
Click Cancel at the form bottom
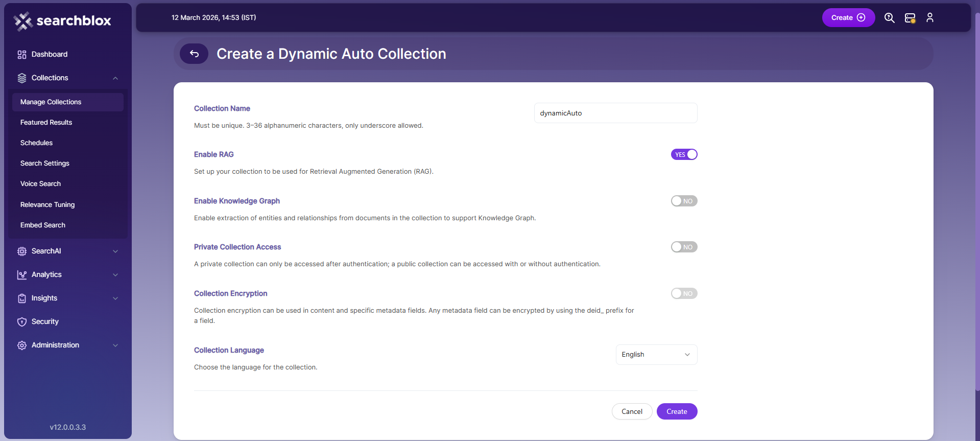pyautogui.click(x=632, y=411)
